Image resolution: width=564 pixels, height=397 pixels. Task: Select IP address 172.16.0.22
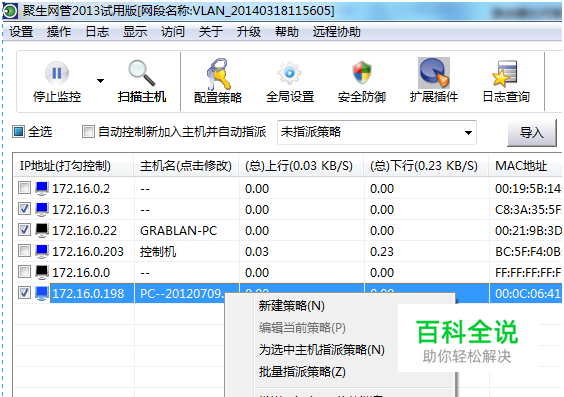pyautogui.click(x=85, y=231)
